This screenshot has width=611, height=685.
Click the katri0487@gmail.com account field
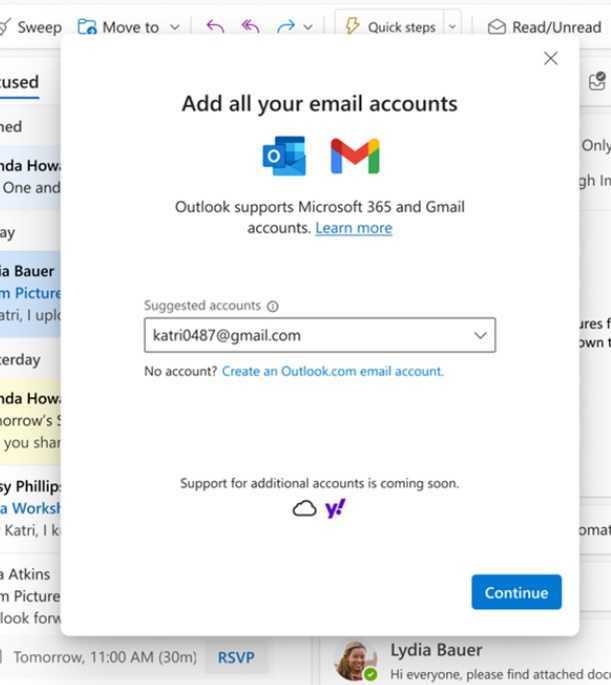click(x=320, y=335)
